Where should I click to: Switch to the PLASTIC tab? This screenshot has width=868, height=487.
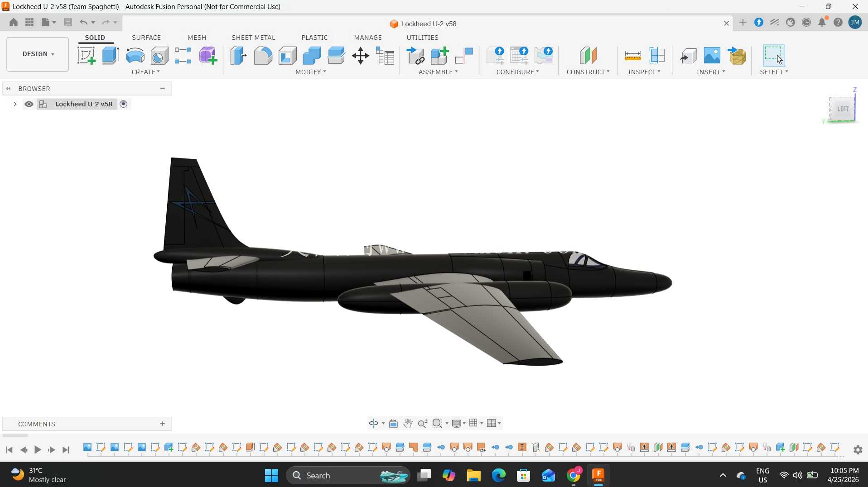click(314, 38)
